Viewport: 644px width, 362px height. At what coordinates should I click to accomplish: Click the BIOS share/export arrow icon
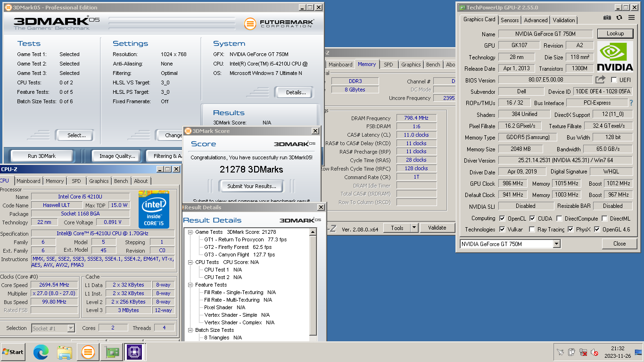point(600,80)
